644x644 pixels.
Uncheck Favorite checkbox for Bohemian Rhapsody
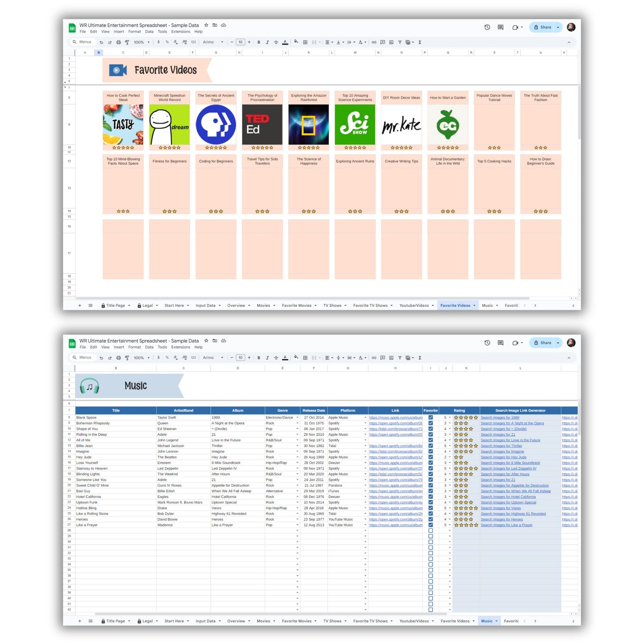(431, 423)
